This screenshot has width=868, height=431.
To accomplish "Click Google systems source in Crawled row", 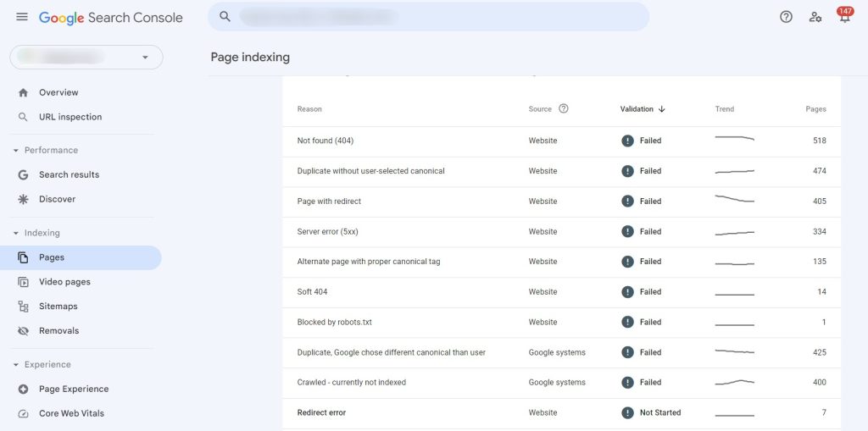I will (557, 383).
